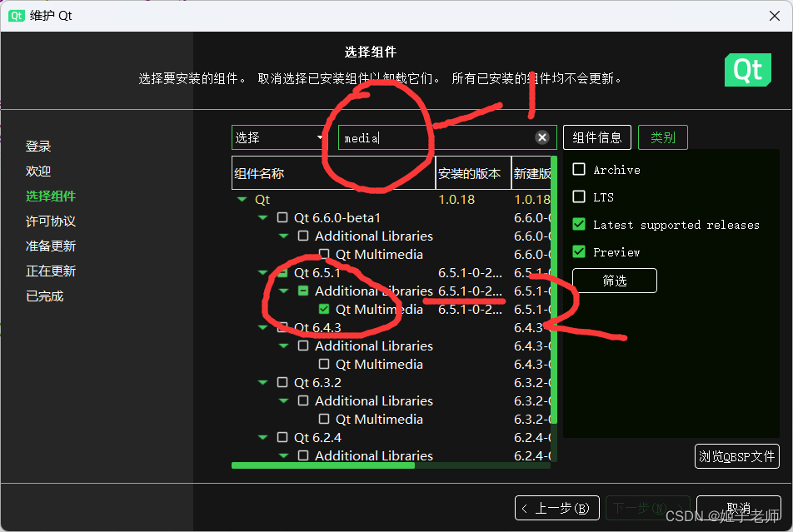Open the 许可协议 step in the sidebar
The image size is (793, 532).
[x=50, y=221]
